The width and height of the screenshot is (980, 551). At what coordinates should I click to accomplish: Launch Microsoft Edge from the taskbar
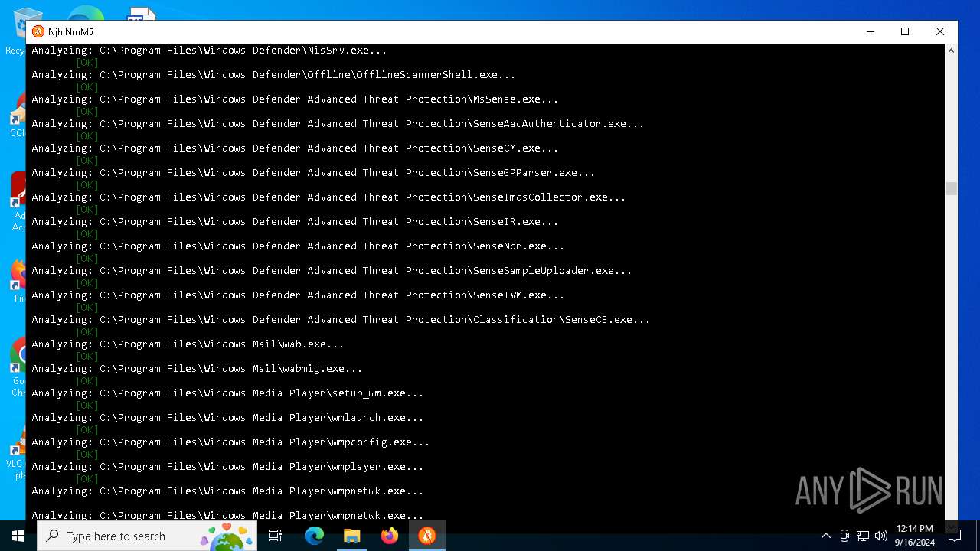[315, 536]
